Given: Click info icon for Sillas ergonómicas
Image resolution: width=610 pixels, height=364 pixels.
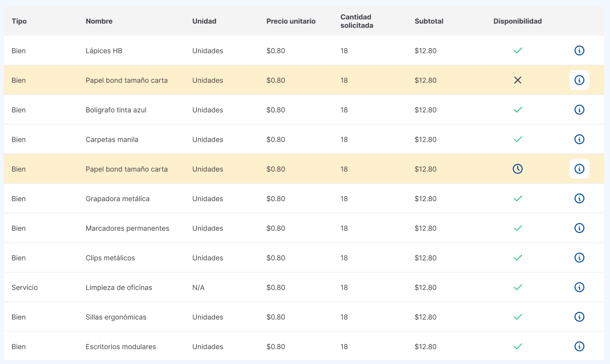Looking at the screenshot, I should [x=579, y=317].
